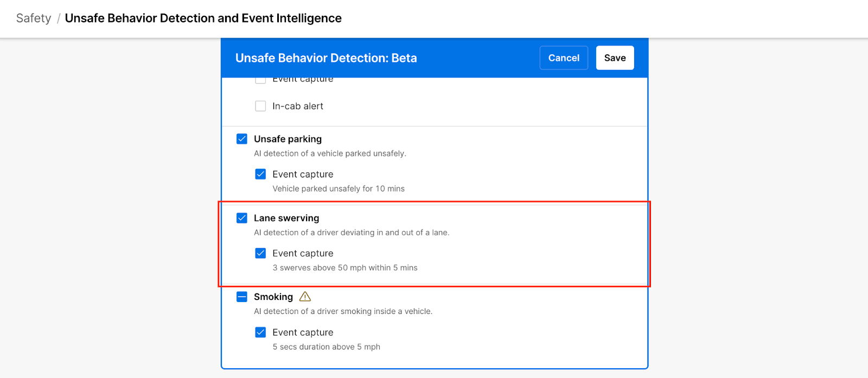Image resolution: width=868 pixels, height=378 pixels.
Task: Uncheck Event capture under Lane swerving
Action: pos(260,253)
